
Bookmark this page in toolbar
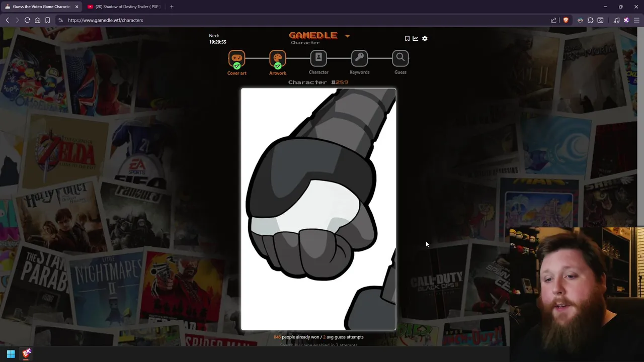coord(47,20)
